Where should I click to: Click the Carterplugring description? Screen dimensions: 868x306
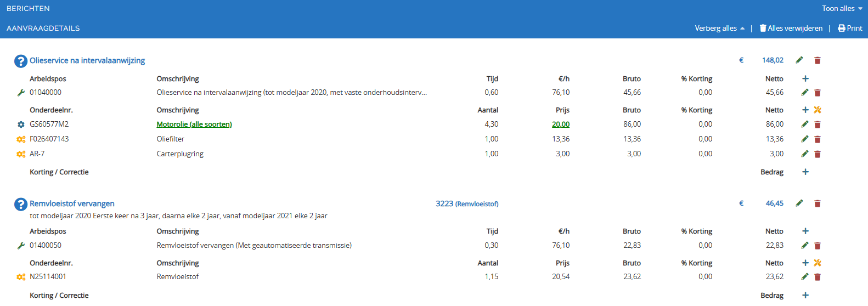coord(180,154)
